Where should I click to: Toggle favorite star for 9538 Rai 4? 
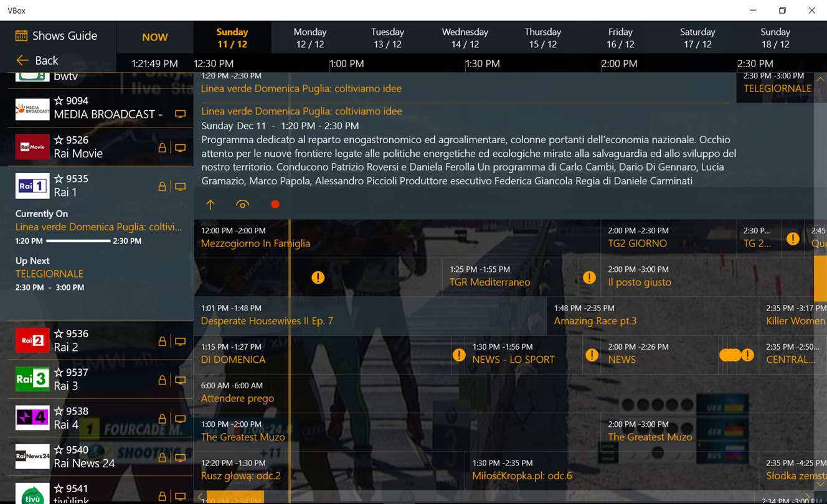[59, 411]
